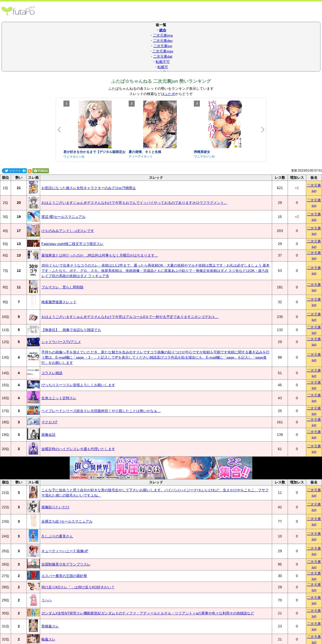
Task: Open the けものみみアンドしっぽスレです thread
Action: (68, 231)
